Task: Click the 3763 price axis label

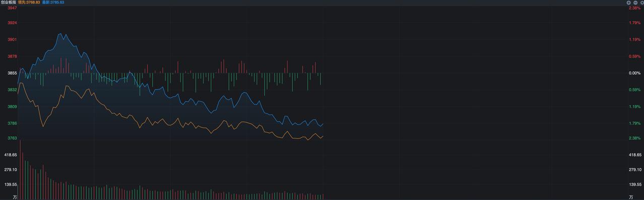Action: [x=12, y=138]
